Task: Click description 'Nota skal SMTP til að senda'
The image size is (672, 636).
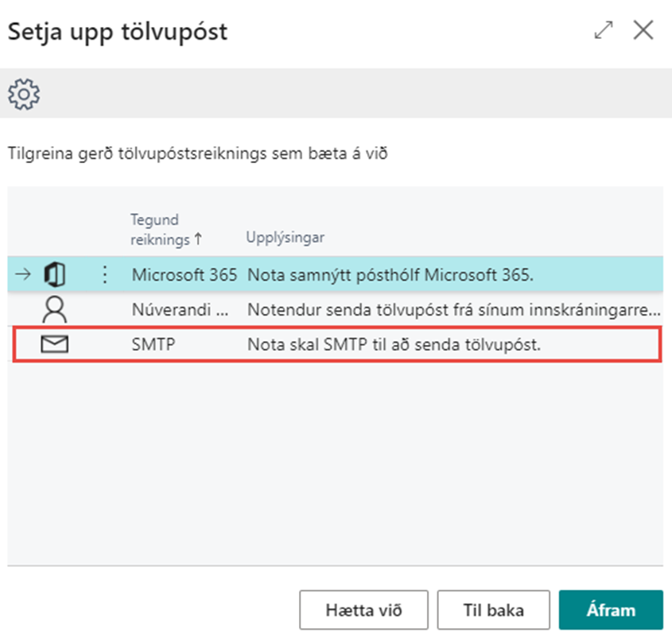Action: (x=394, y=344)
